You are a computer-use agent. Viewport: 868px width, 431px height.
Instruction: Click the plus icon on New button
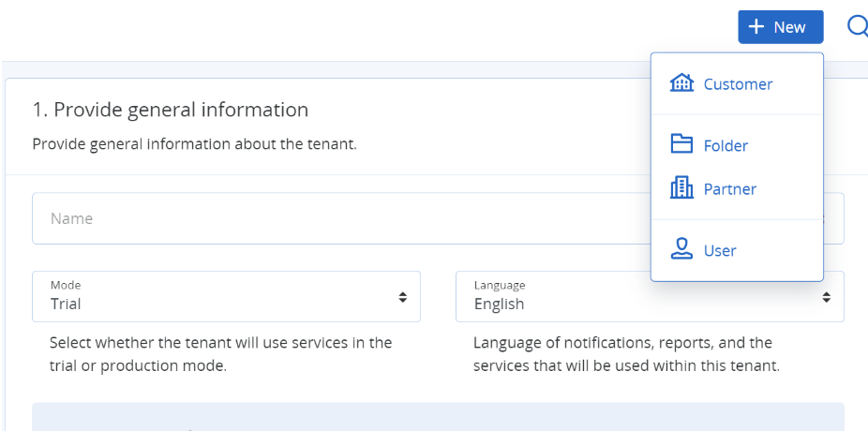pyautogui.click(x=756, y=27)
